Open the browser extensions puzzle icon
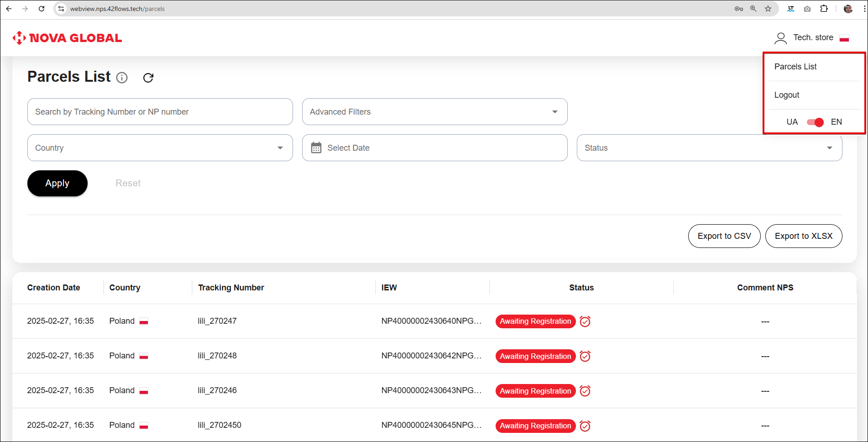The width and height of the screenshot is (868, 442). coord(824,9)
